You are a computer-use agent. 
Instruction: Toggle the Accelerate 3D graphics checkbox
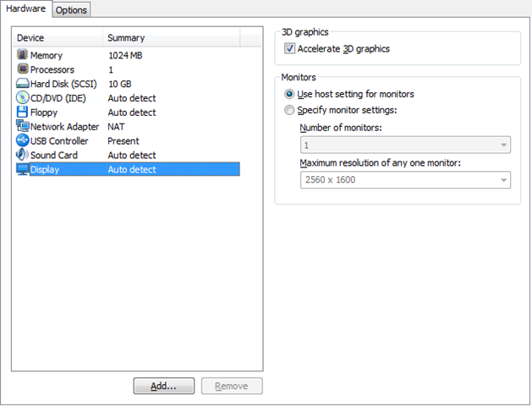tap(289, 48)
